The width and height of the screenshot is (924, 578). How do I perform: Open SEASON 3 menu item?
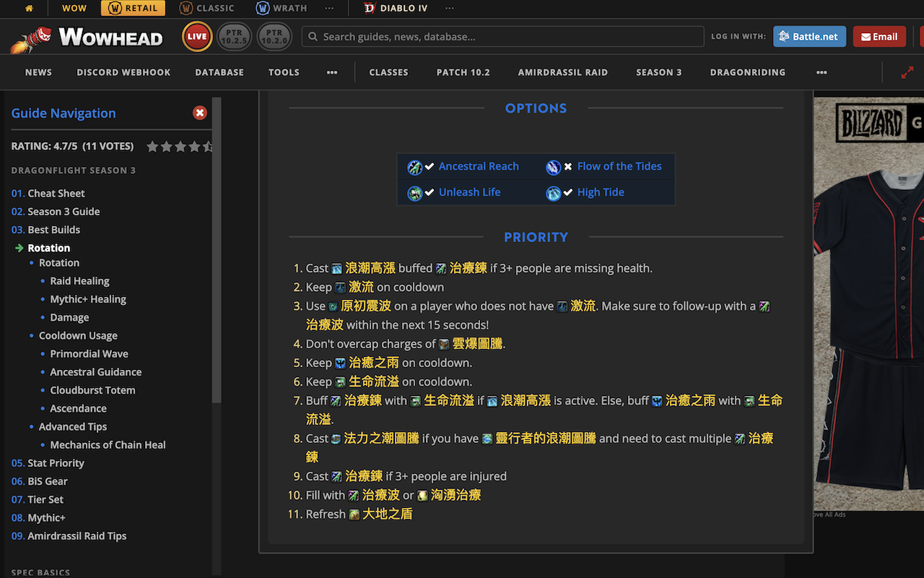click(x=658, y=72)
